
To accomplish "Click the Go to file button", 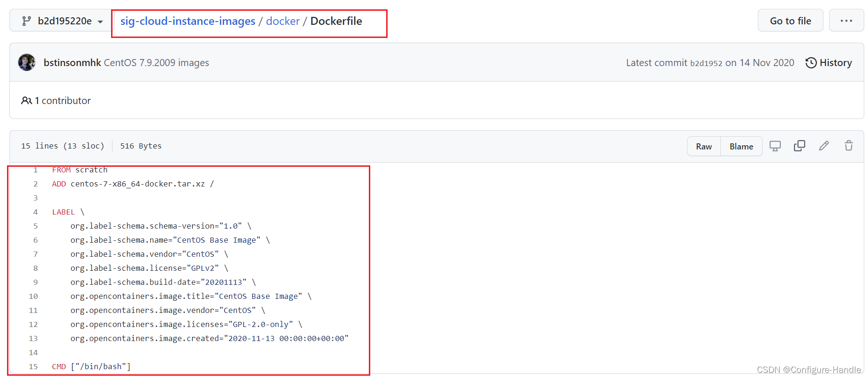I will (x=790, y=21).
